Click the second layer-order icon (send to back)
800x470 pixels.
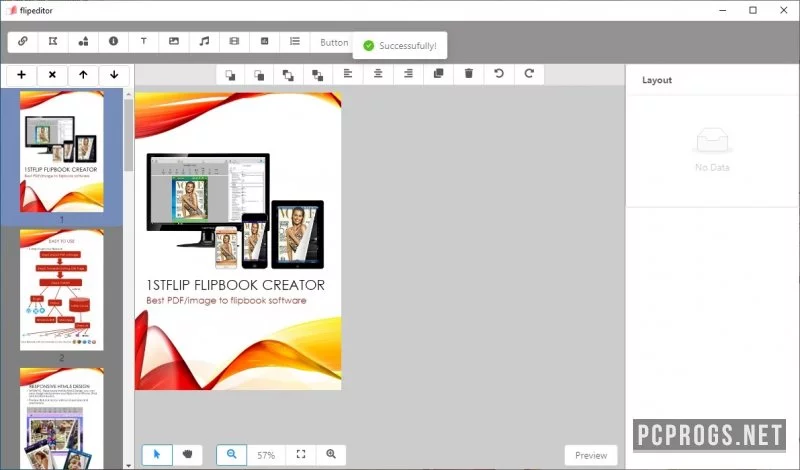point(259,75)
